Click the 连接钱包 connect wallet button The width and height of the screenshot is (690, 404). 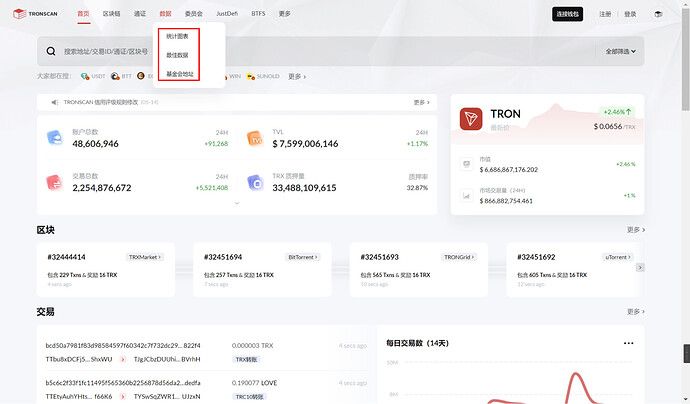[568, 14]
